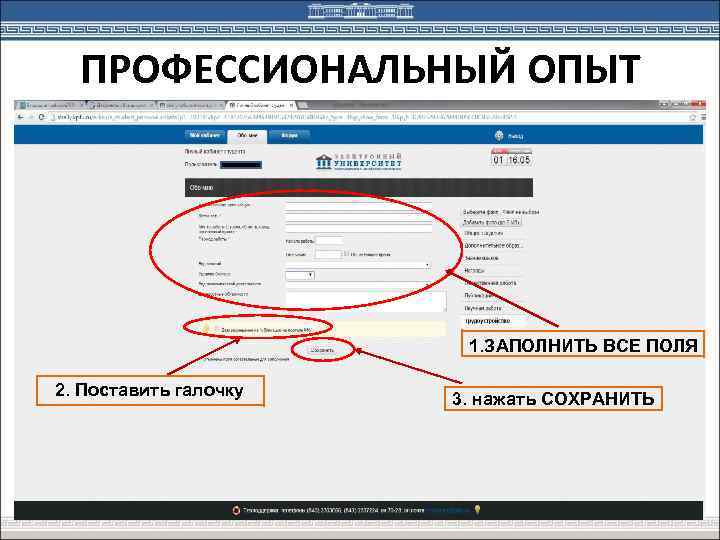The image size is (720, 540).
Task: Switch to the first browser tab
Action: click(51, 105)
